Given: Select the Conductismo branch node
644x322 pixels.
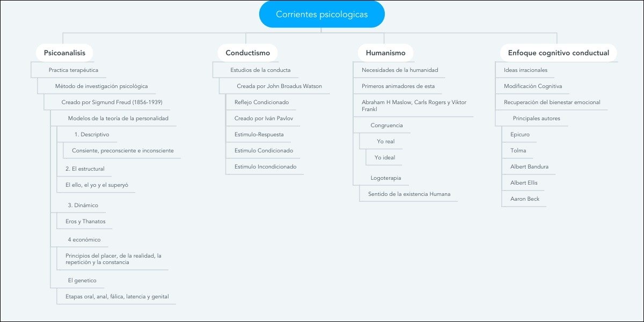Looking at the screenshot, I should pyautogui.click(x=247, y=53).
